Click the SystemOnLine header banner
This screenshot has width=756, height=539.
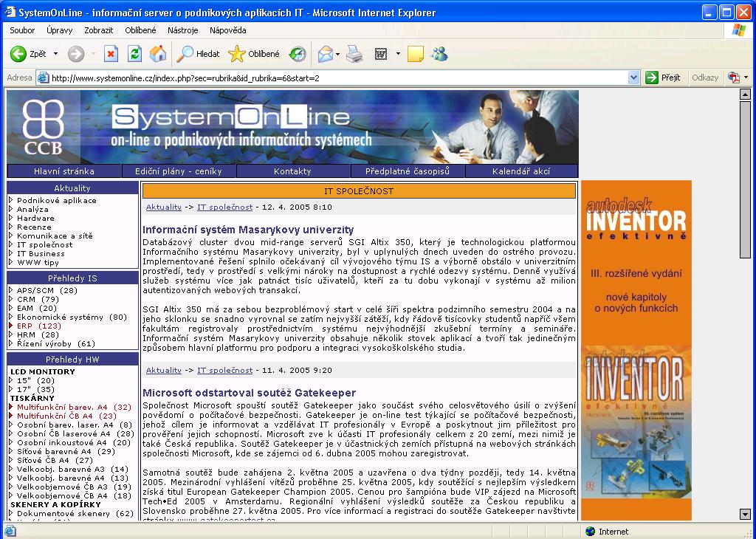point(292,127)
